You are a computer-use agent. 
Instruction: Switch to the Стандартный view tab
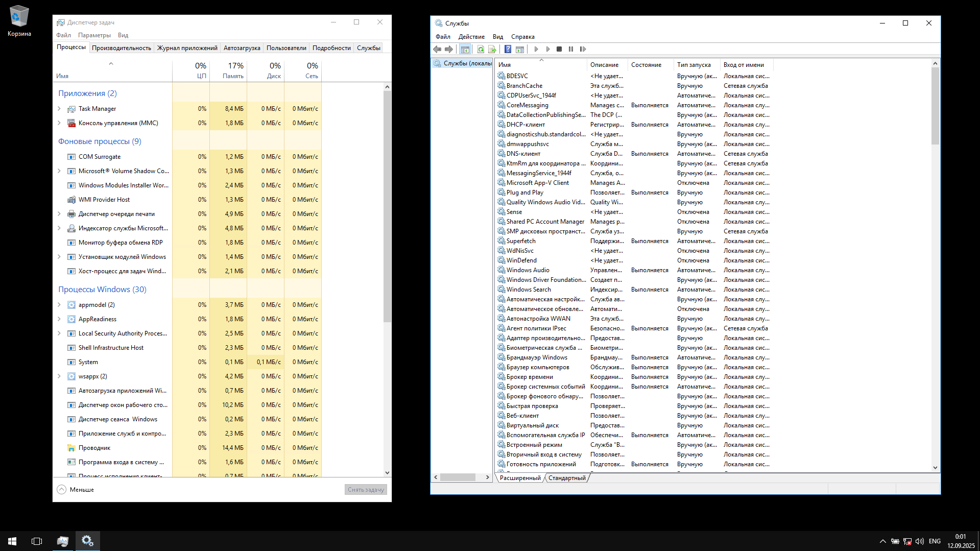click(567, 478)
